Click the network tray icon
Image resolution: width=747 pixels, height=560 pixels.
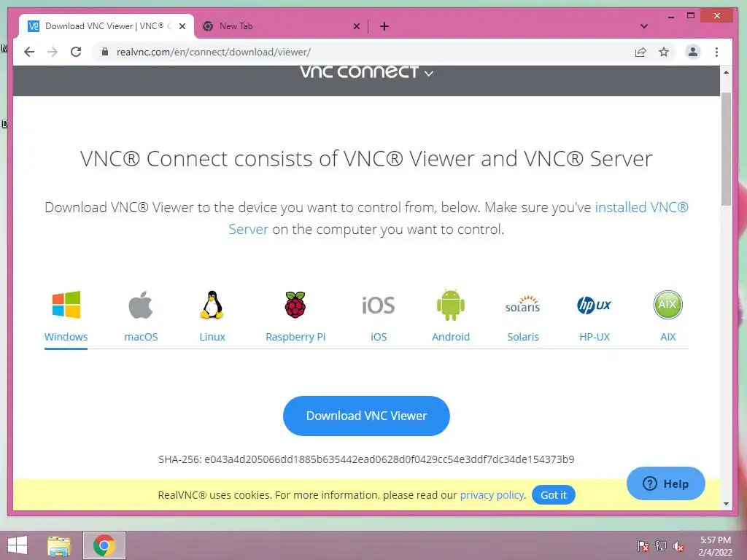click(x=661, y=546)
